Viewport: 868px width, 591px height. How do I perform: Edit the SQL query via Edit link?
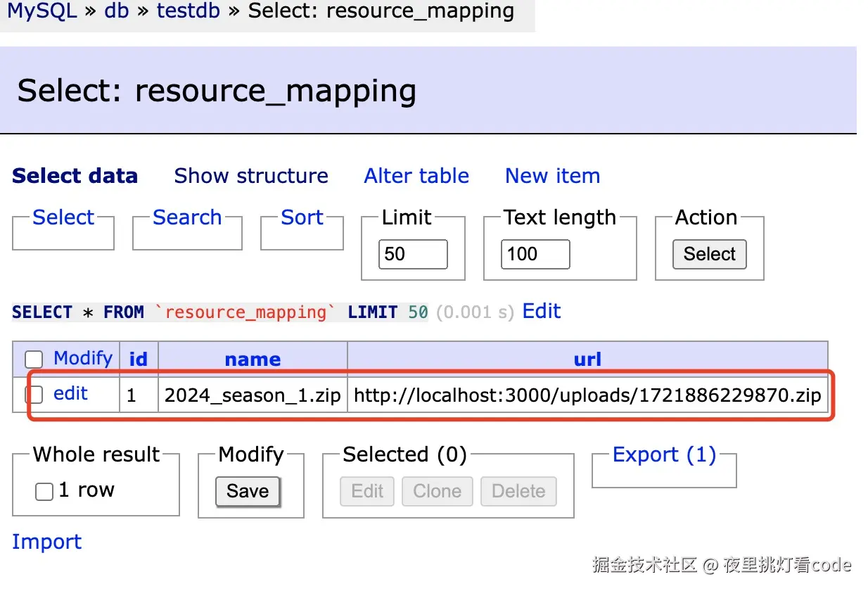tap(542, 311)
